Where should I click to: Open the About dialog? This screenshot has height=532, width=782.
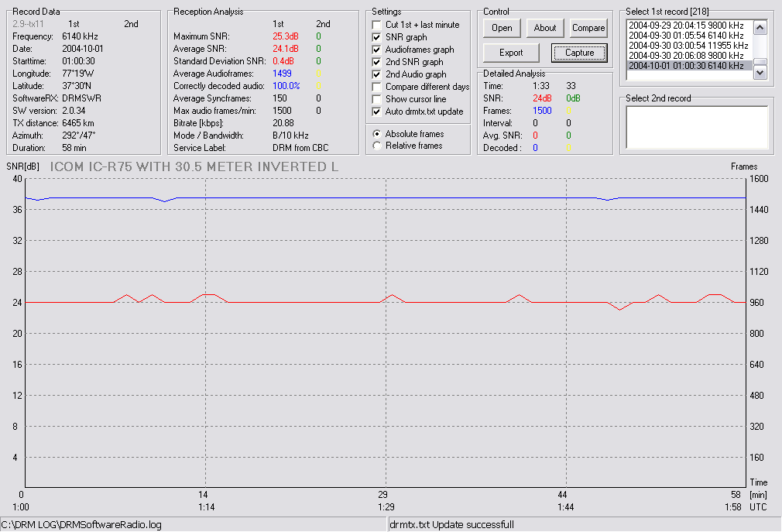click(544, 28)
